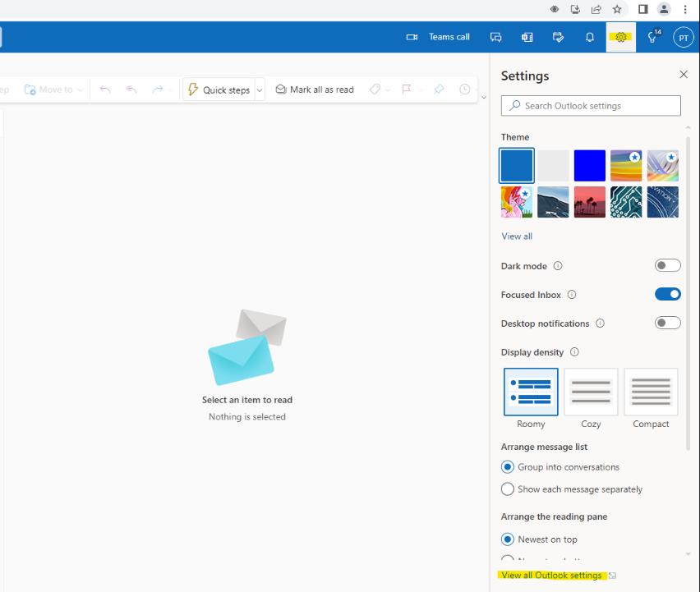Select Show each message separately

coord(507,489)
